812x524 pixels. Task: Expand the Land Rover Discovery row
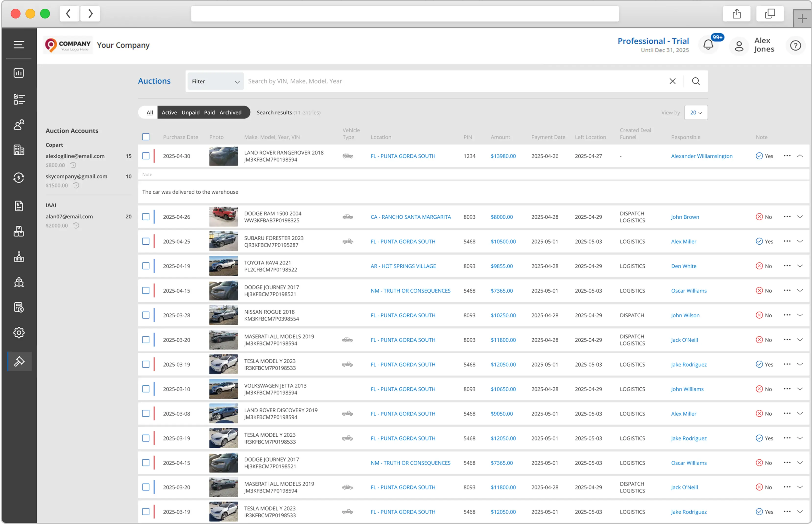(x=800, y=413)
